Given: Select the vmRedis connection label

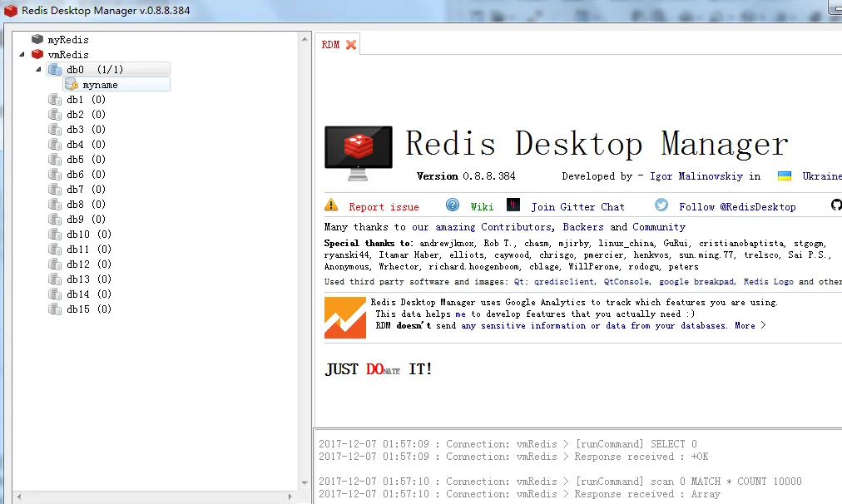Looking at the screenshot, I should [x=68, y=55].
